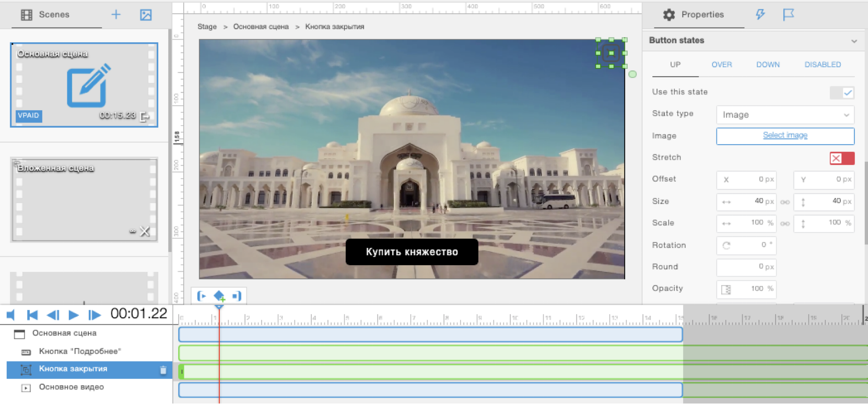Click the edit pencil icon on Основная сцена
The image size is (868, 404).
88,85
